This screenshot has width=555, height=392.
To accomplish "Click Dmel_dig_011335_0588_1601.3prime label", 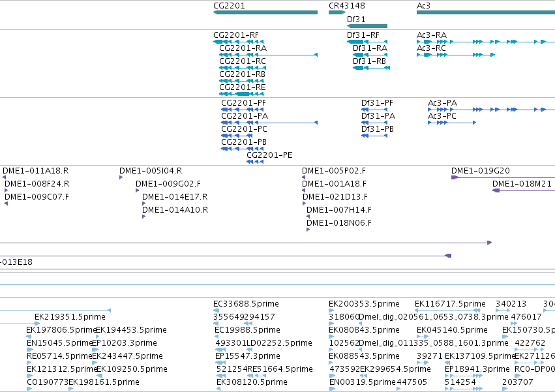I will click(x=434, y=343).
